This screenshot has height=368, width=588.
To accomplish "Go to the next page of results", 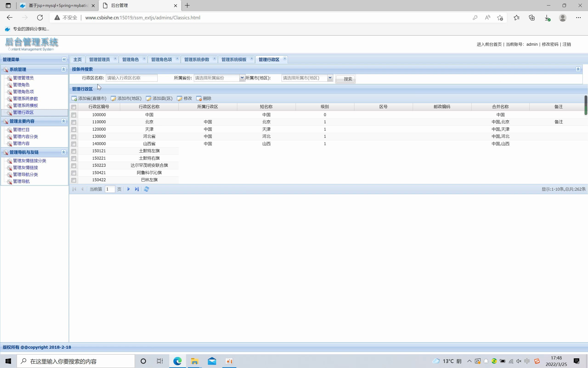I will coord(129,189).
